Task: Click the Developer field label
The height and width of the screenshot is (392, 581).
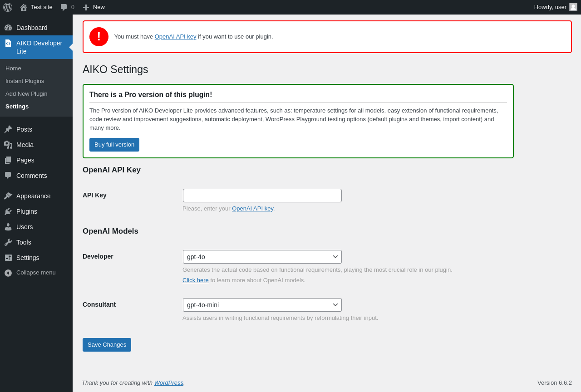Action: coord(98,256)
